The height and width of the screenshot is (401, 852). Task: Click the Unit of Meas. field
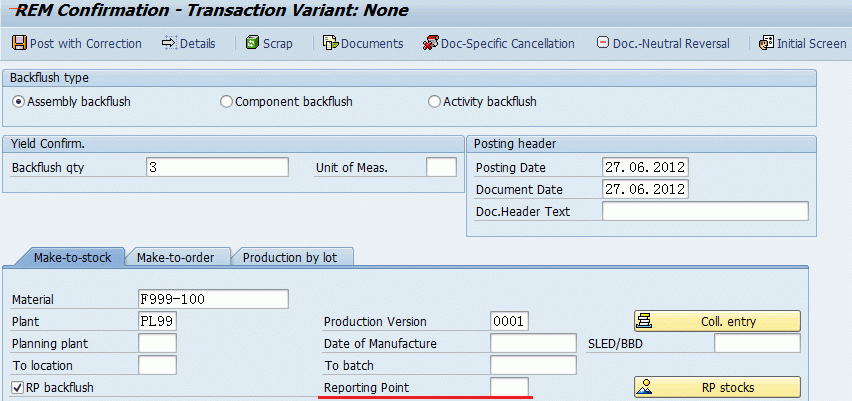[x=441, y=167]
